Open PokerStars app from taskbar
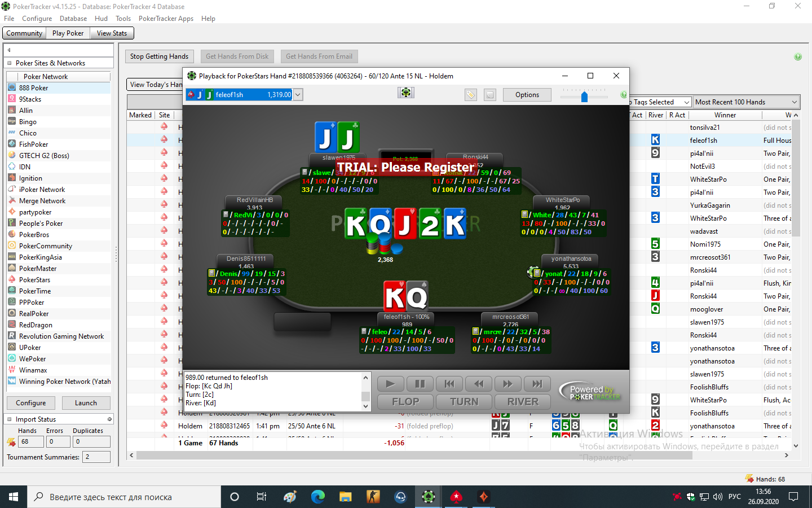This screenshot has height=508, width=812. point(456,497)
